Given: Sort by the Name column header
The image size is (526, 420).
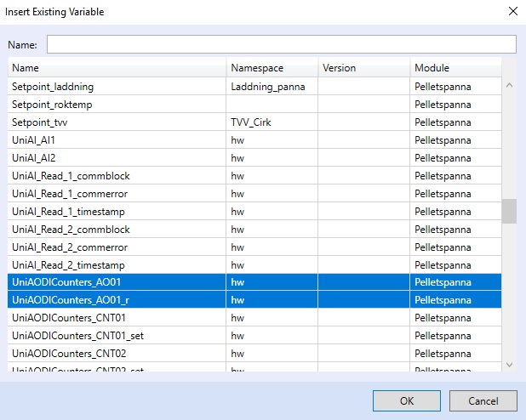Looking at the screenshot, I should [117, 68].
